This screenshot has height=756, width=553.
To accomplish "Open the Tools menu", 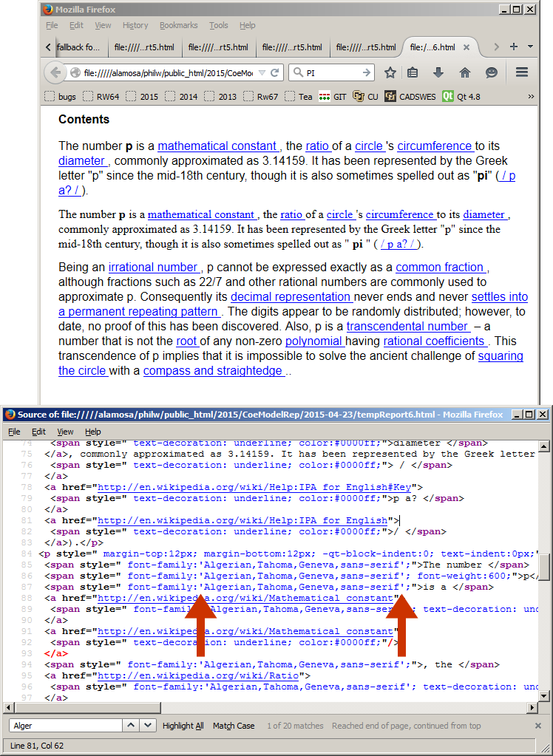I will [219, 25].
